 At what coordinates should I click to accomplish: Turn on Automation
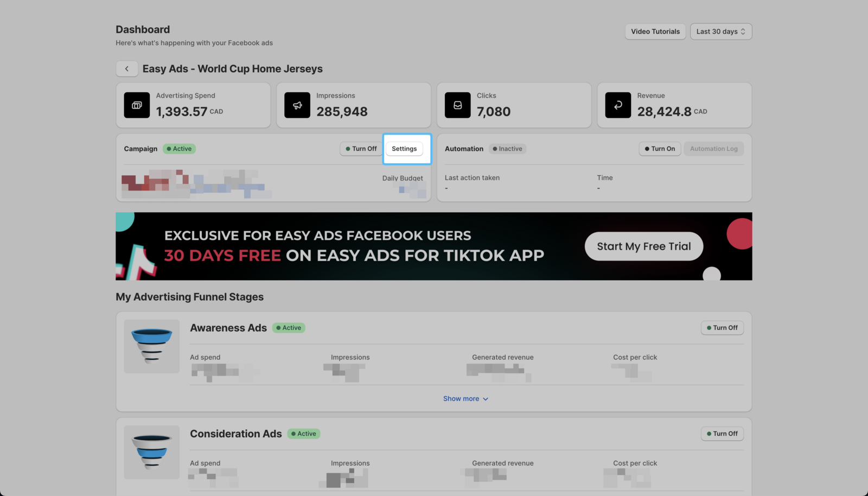point(660,149)
